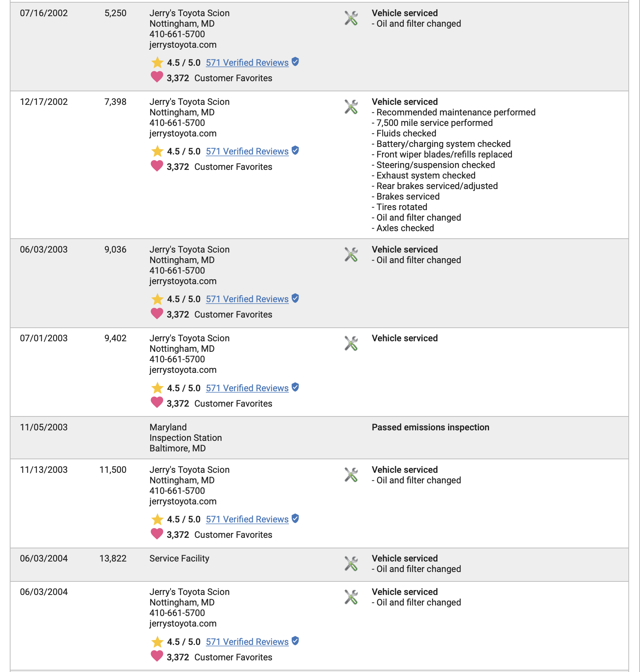Open 571 Verified Reviews link for 06/03/2003
Image resolution: width=640 pixels, height=672 pixels.
[247, 299]
